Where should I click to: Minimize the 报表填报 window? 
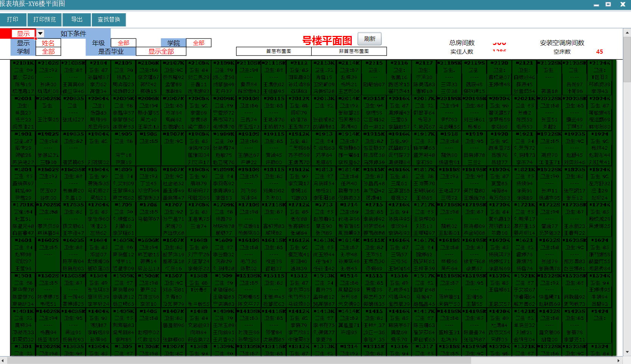tap(597, 5)
